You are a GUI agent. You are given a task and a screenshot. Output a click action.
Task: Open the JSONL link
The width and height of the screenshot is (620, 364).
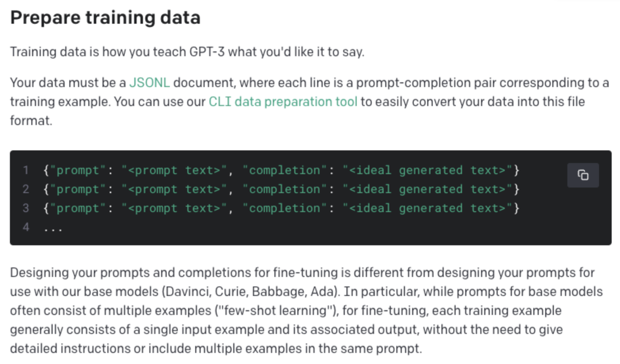coord(149,83)
